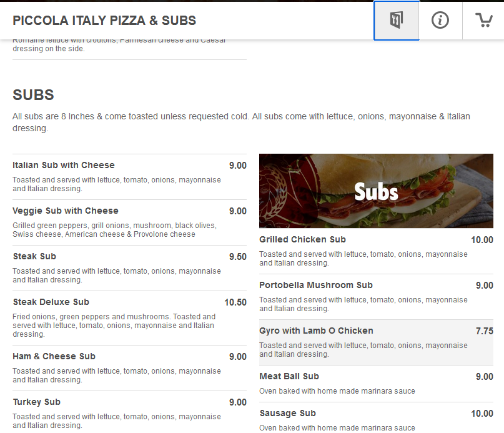Choose the Meat Ball Sub
Screen dimensions: 504x433
pyautogui.click(x=289, y=377)
